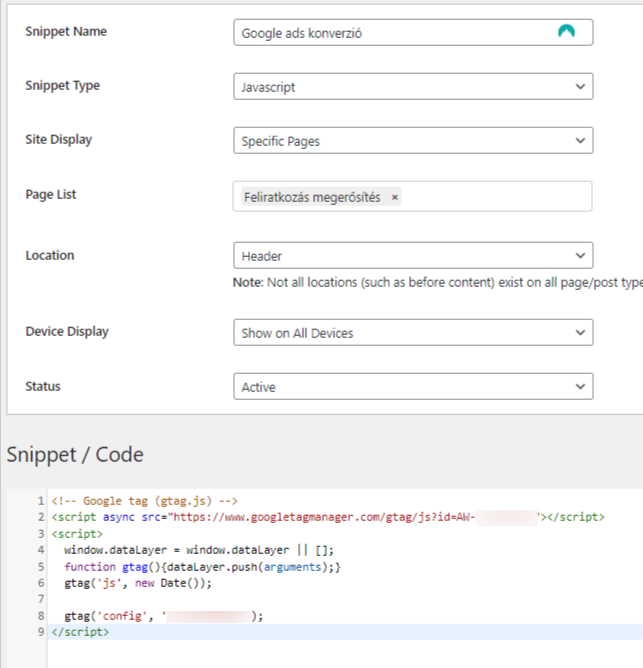Viewport: 643px width, 668px height.
Task: Click the Location note text
Action: click(x=438, y=282)
